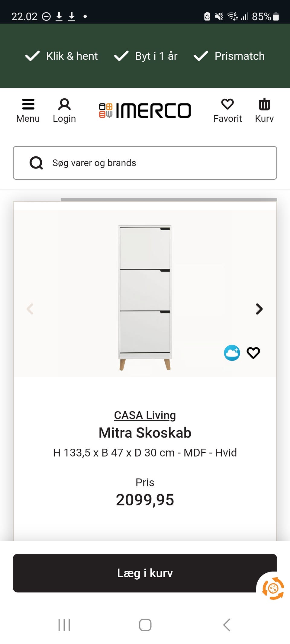Open the Kurv basket icon
Viewport: 290px width, 644px height.
pyautogui.click(x=264, y=105)
